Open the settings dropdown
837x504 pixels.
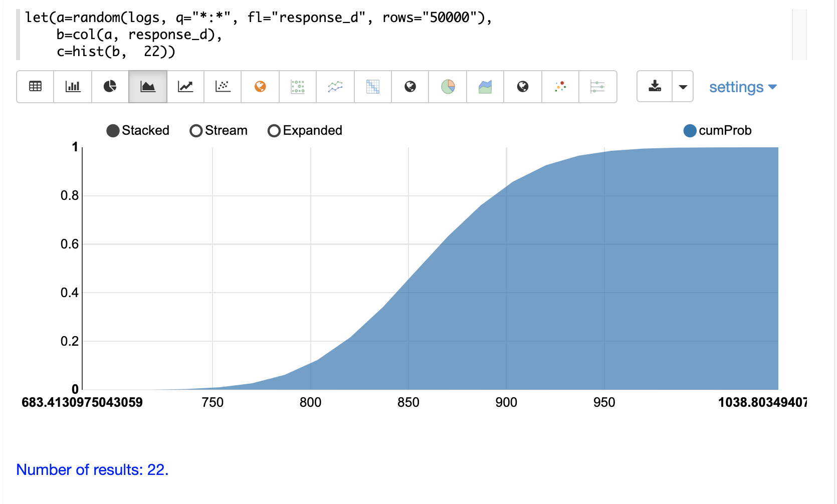click(742, 87)
